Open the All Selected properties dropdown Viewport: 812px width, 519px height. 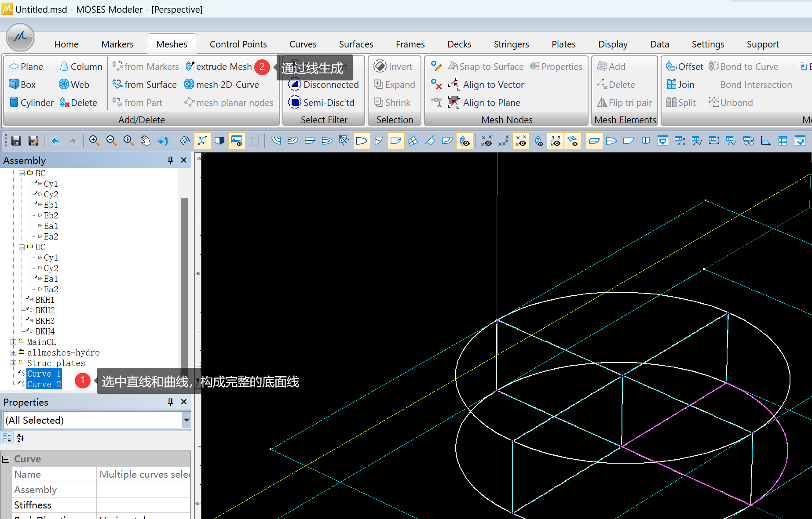(187, 420)
